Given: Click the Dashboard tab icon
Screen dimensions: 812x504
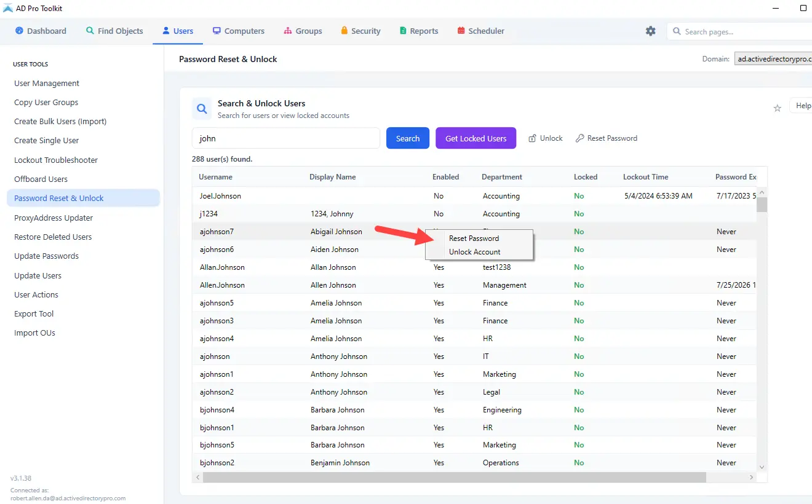Looking at the screenshot, I should coord(19,31).
